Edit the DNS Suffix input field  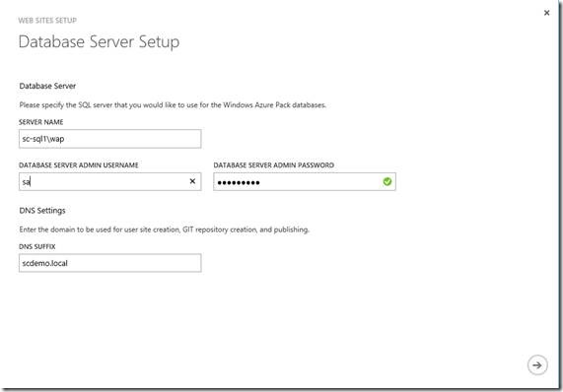109,263
